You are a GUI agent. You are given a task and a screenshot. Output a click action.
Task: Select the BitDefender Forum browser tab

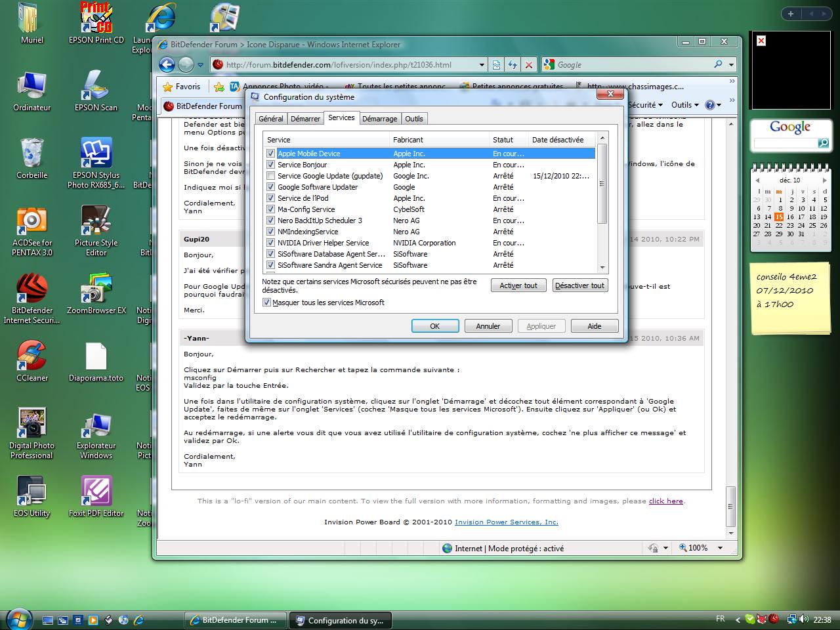pyautogui.click(x=203, y=106)
